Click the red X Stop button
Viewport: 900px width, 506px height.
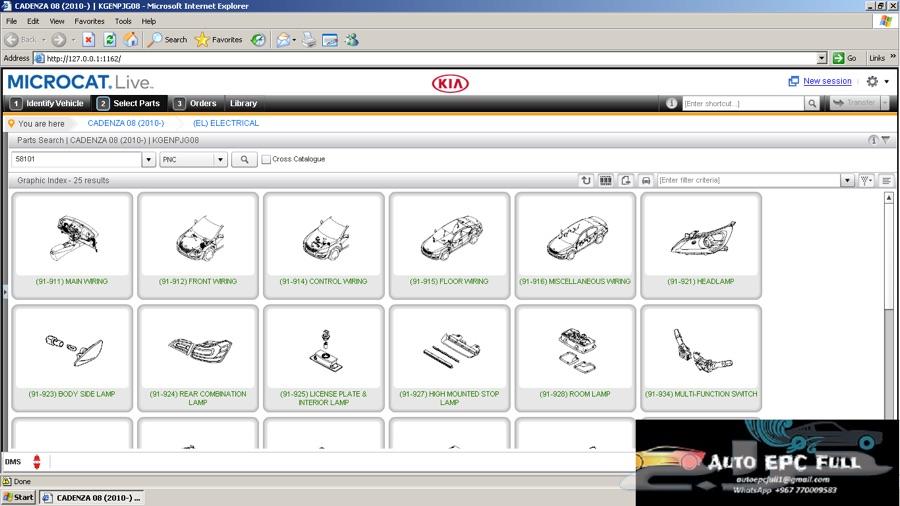point(88,40)
